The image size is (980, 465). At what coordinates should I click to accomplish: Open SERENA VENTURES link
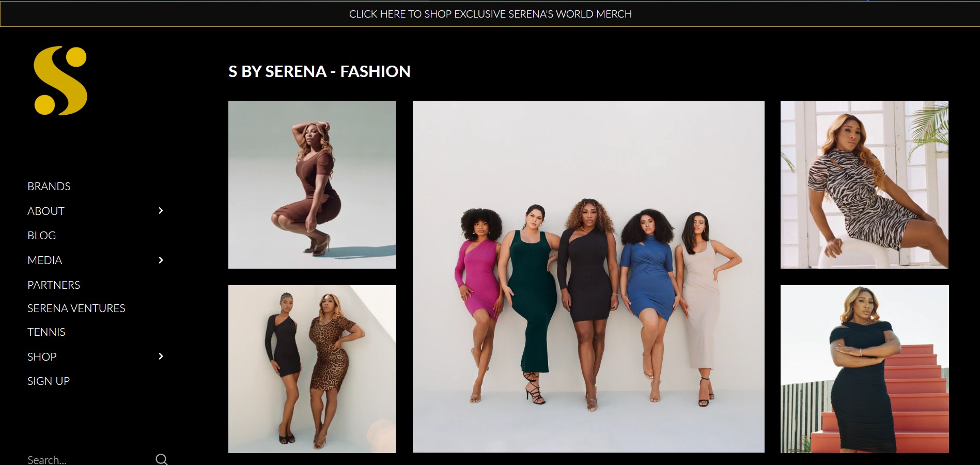pyautogui.click(x=76, y=308)
